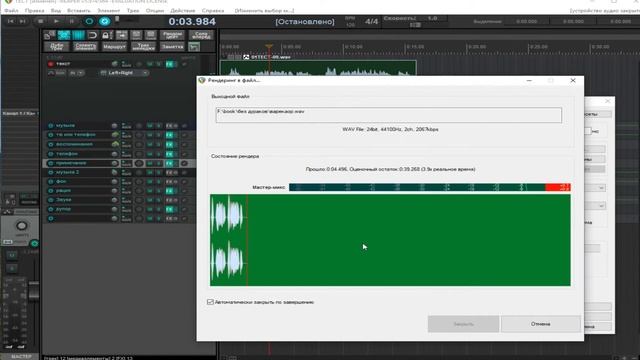
Task: Pause playback in the transport bar
Action: pos(72,21)
